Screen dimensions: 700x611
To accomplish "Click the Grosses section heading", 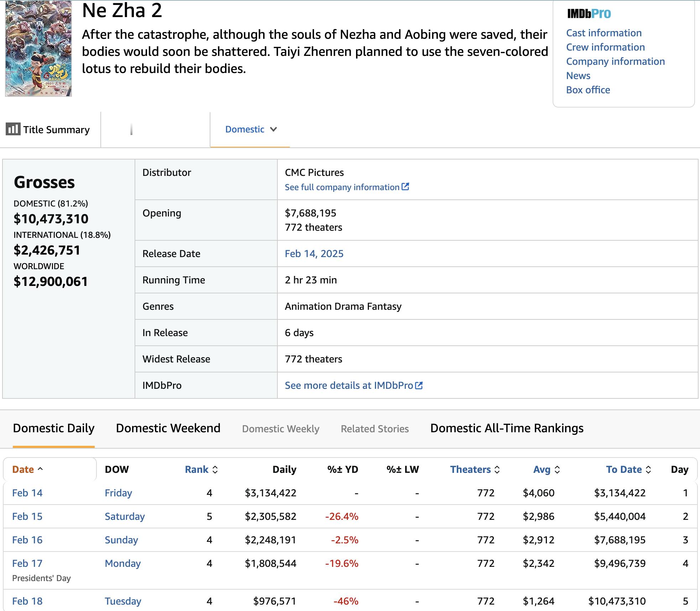I will click(x=44, y=182).
